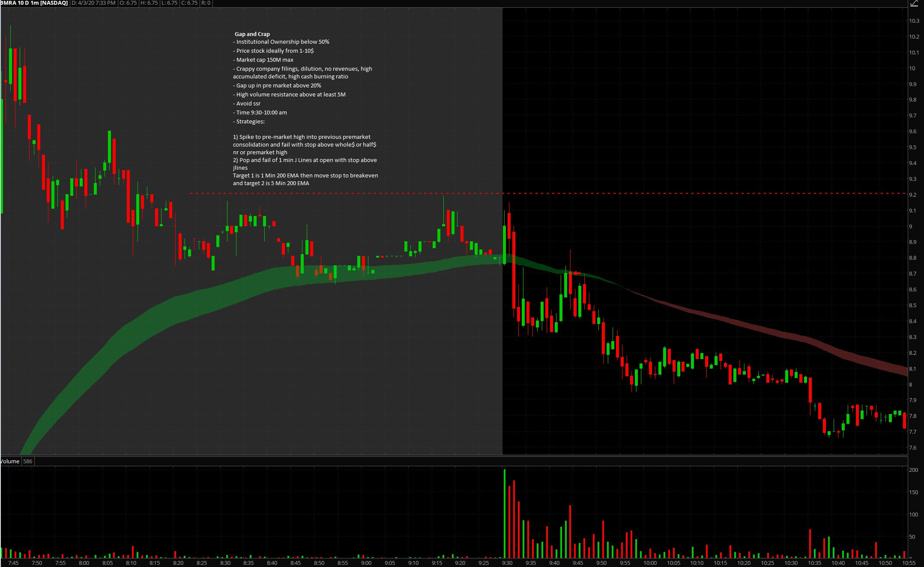Screen dimensions: 924x567
Task: Click the 8 price level on the axis
Action: tap(911, 384)
